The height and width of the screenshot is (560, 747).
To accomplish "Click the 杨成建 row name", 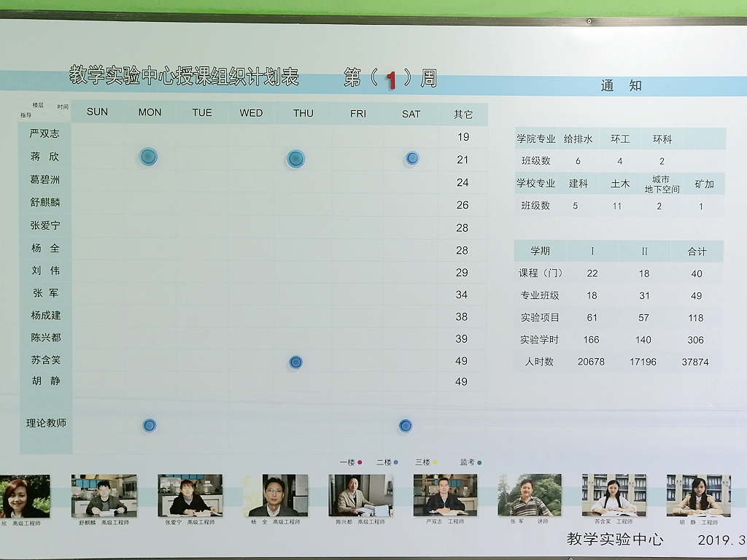I will [46, 315].
